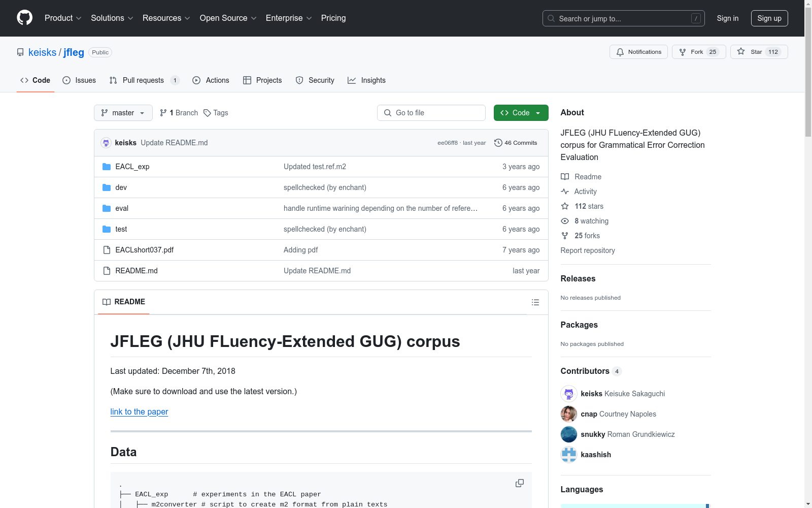Screen dimensions: 812x508
Task: Click the book icon beside Readme
Action: click(x=565, y=177)
